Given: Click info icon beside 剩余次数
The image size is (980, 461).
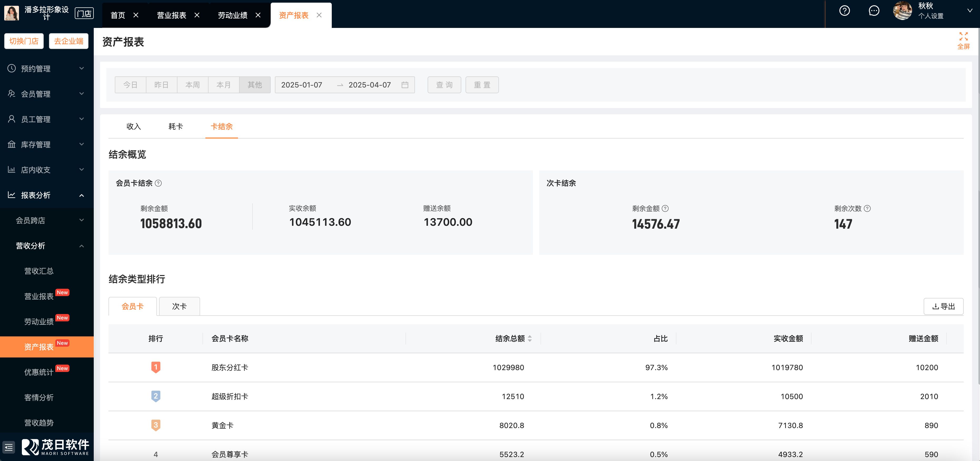Looking at the screenshot, I should (867, 209).
